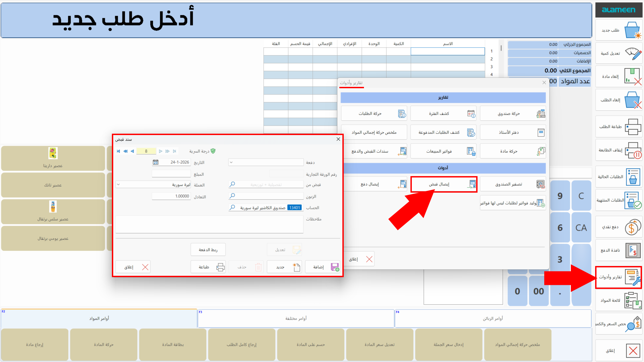This screenshot has width=644, height=362.
Task: Open حركة صندوق report
Action: 513,113
